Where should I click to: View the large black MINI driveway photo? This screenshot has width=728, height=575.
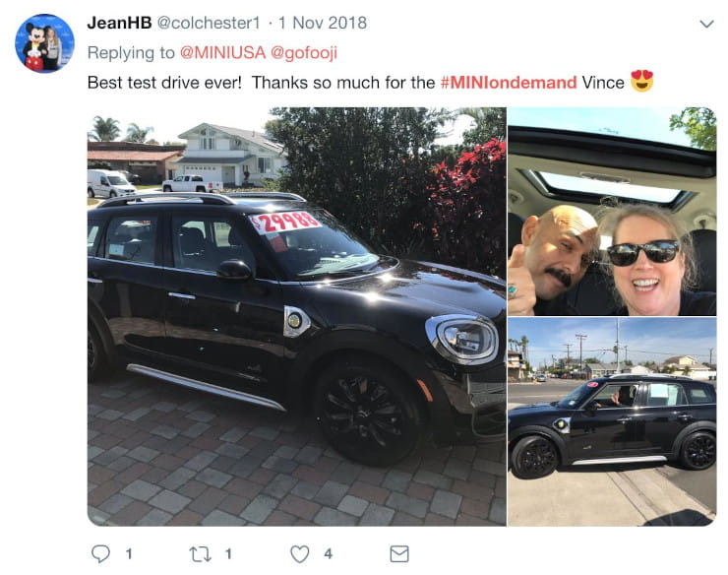point(297,317)
